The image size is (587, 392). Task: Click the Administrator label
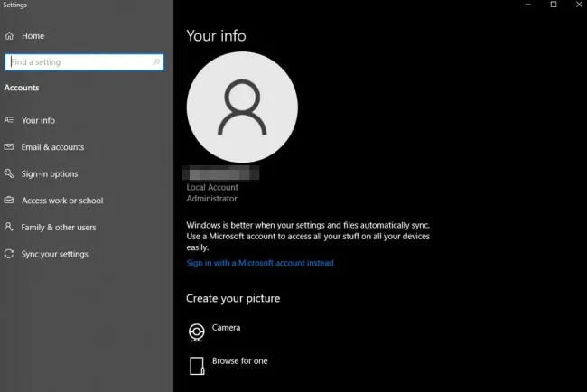coord(212,199)
